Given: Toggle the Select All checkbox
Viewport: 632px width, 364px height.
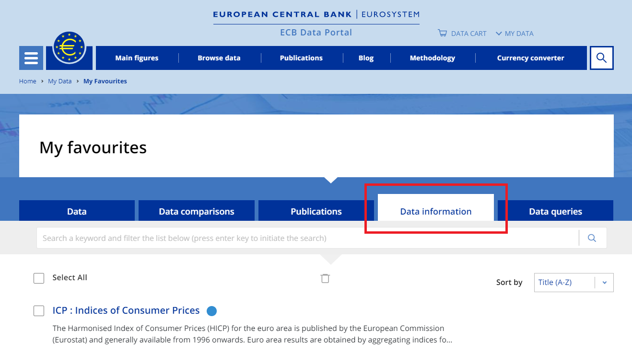Looking at the screenshot, I should 39,278.
